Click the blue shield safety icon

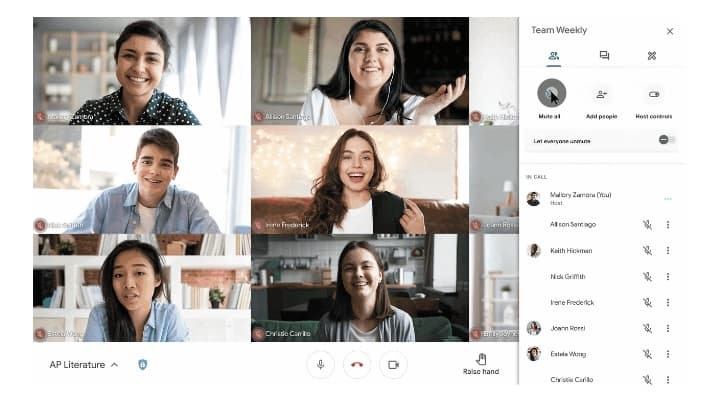point(143,365)
